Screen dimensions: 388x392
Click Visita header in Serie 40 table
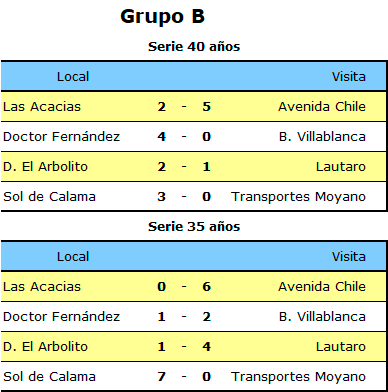click(x=349, y=77)
